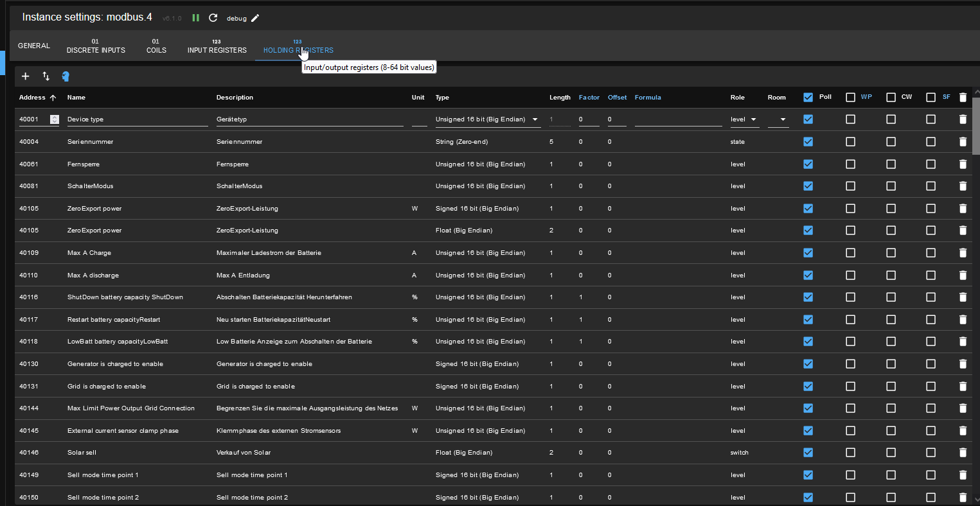Edit the Gerätetyp description field

click(310, 119)
